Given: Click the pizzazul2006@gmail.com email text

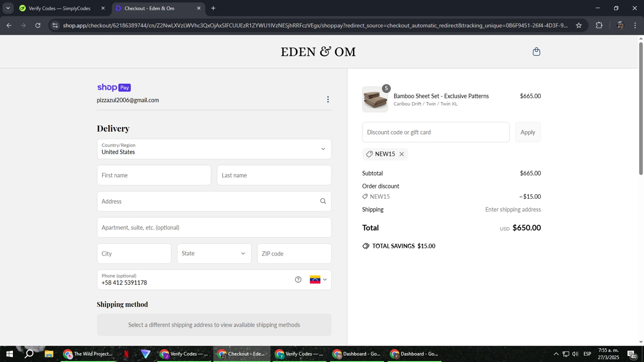Looking at the screenshot, I should 128,100.
